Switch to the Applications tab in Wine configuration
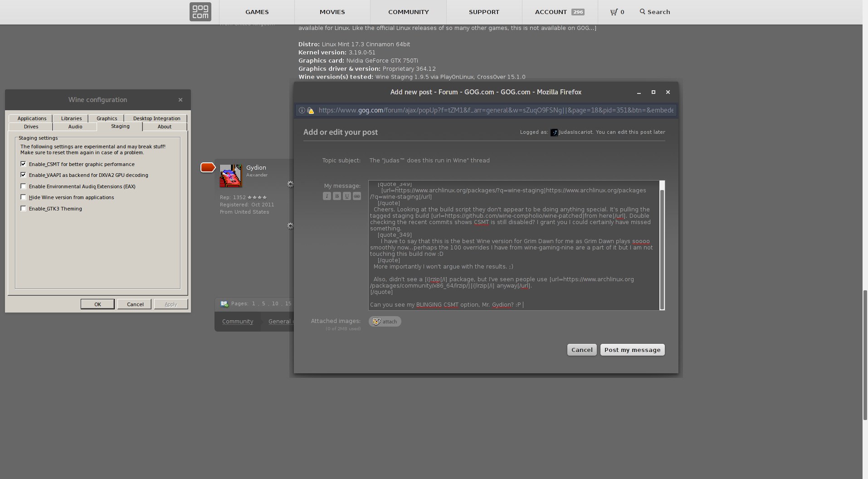The image size is (868, 479). pos(32,118)
